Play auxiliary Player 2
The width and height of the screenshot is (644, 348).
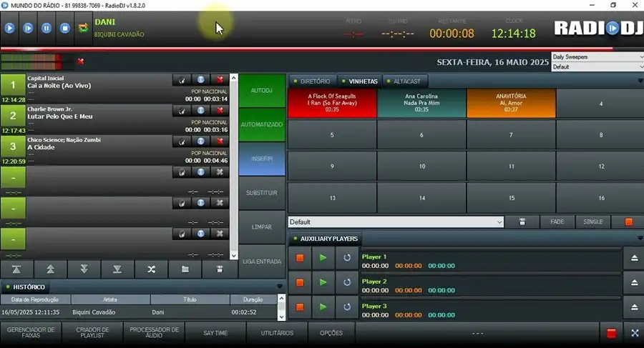pyautogui.click(x=323, y=282)
